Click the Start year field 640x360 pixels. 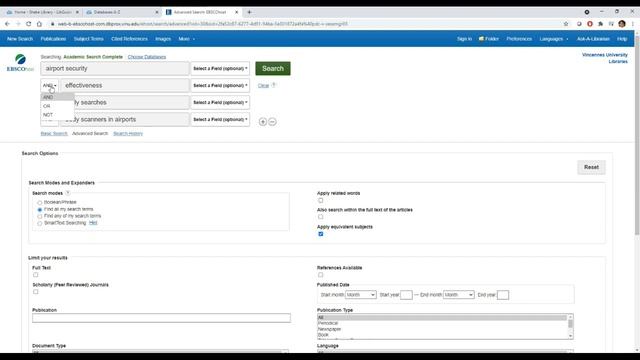pos(407,295)
